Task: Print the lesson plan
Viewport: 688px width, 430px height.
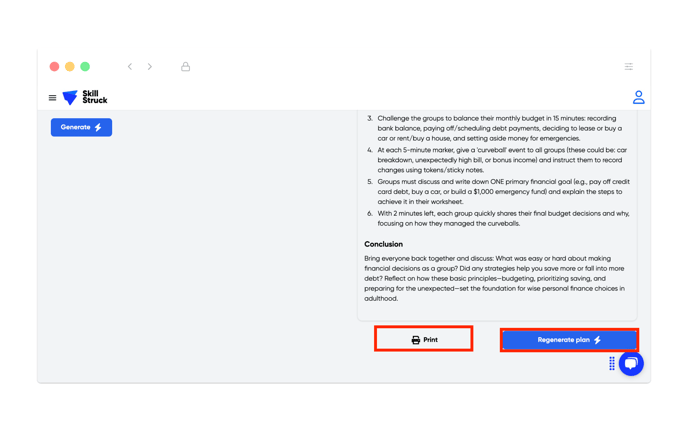Action: tap(424, 340)
